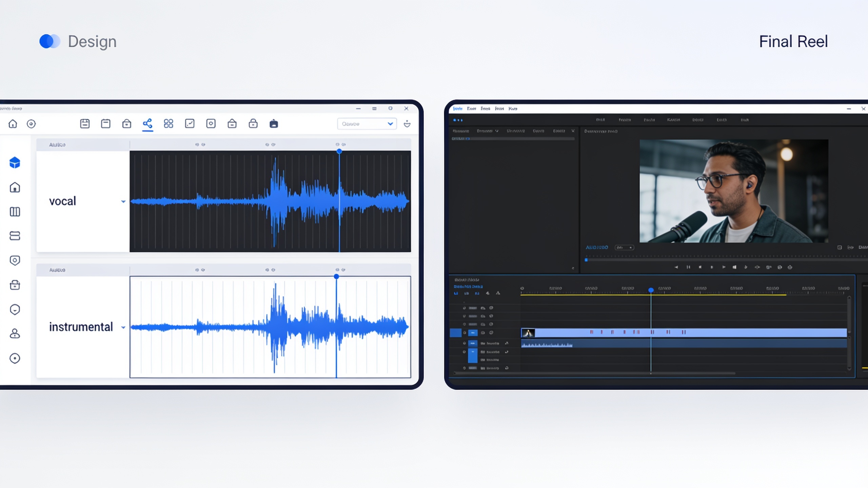The width and height of the screenshot is (868, 488).
Task: Select the share nodes tool in the audio toolbar
Action: [147, 123]
